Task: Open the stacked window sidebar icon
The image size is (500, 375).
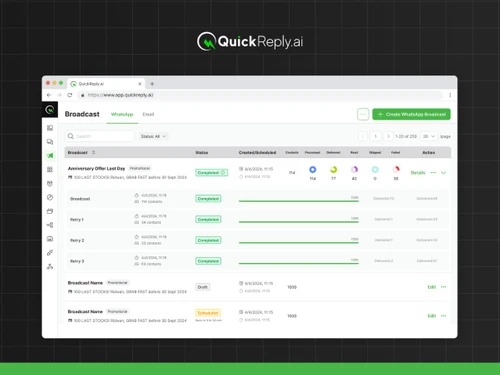Action: click(x=50, y=211)
